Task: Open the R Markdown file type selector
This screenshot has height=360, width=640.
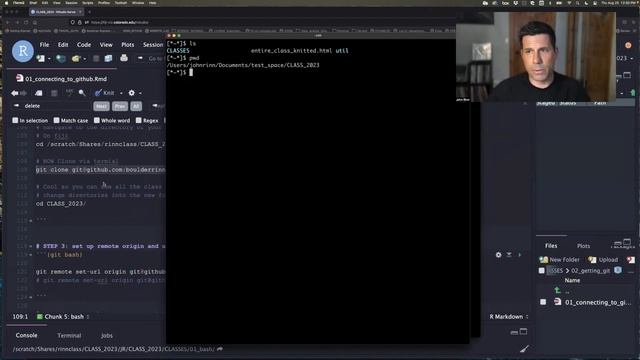Action: click(509, 317)
